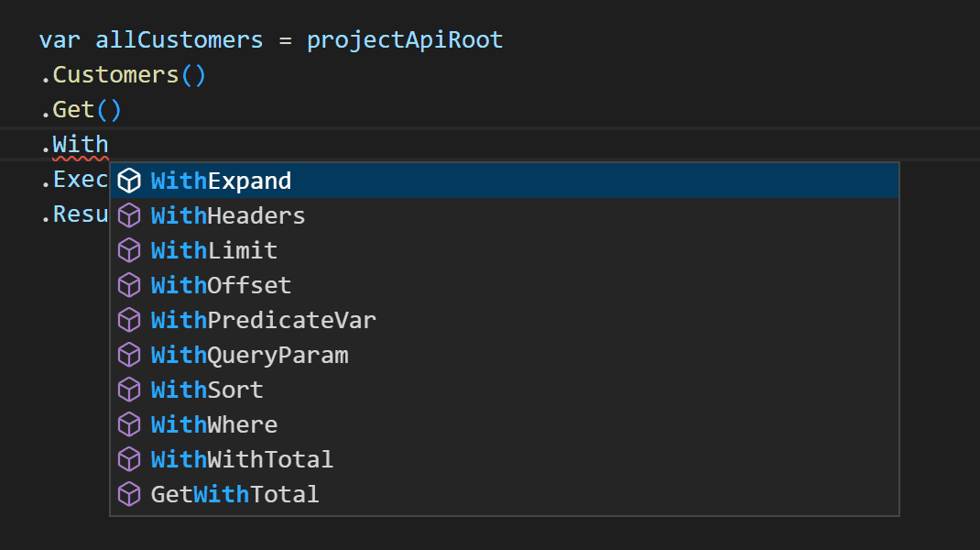Choose the WithSort completion item
Viewport: 980px width, 550px height.
coord(207,390)
